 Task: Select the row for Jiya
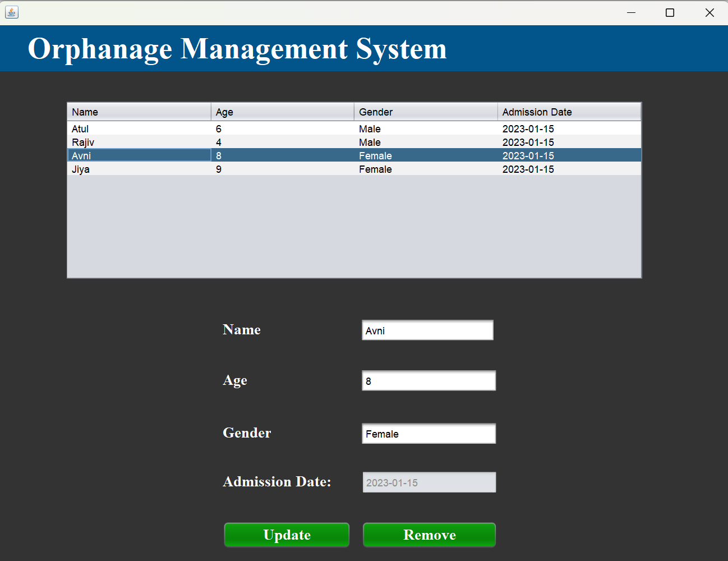pyautogui.click(x=140, y=169)
